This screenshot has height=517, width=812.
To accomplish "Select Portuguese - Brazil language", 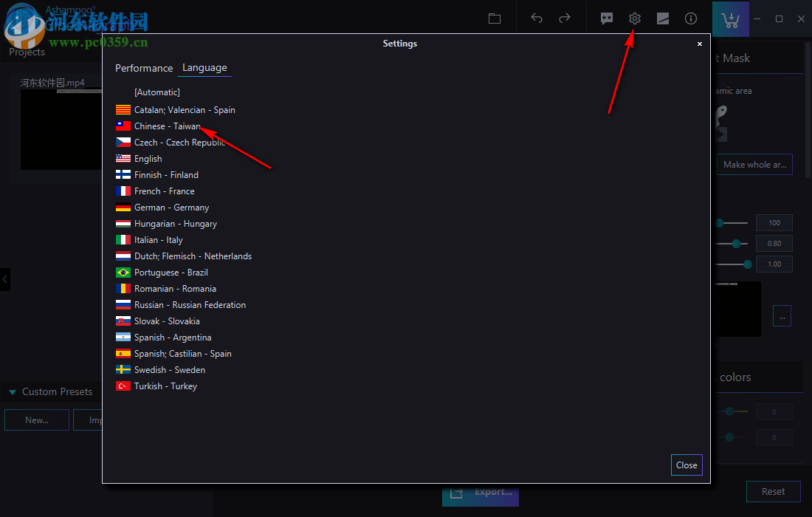I will pyautogui.click(x=162, y=273).
